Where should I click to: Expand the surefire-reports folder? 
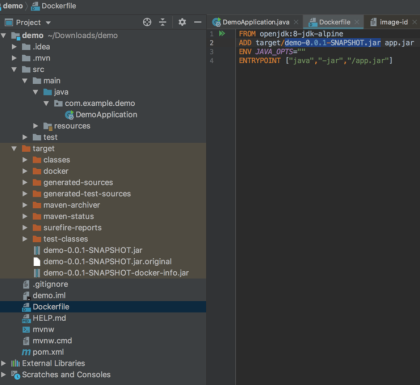click(25, 228)
